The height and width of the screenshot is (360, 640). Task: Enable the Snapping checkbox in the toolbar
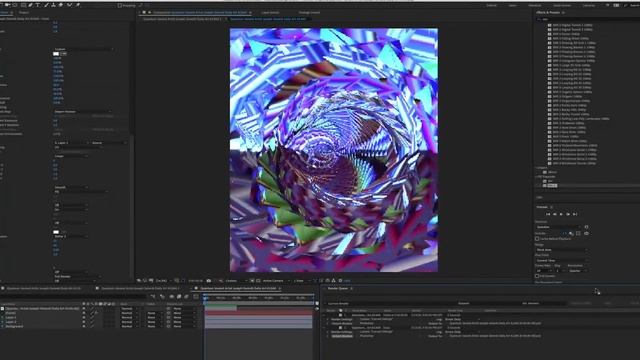(x=120, y=6)
